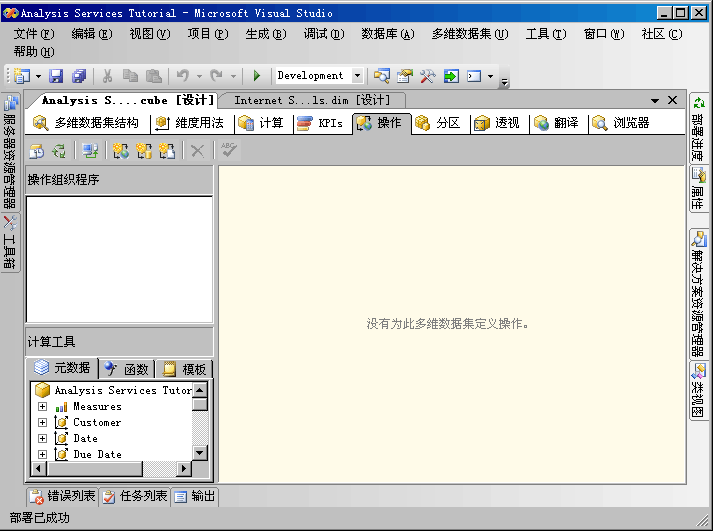713x531 pixels.
Task: Click the Reconnect refresh icon
Action: pyautogui.click(x=59, y=150)
